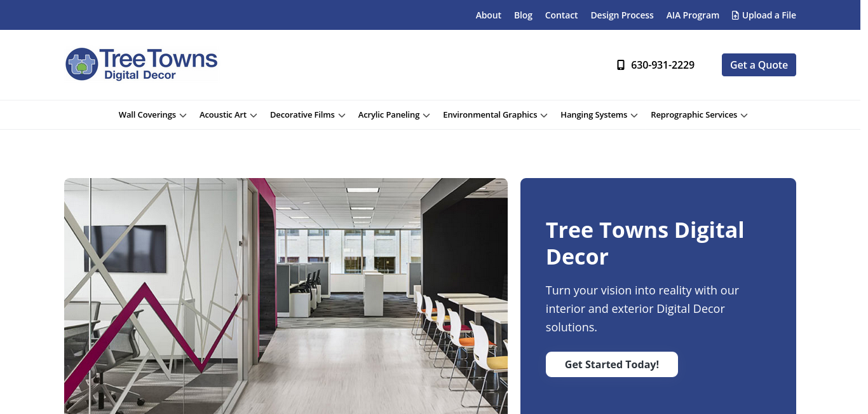
Task: Open the Contact link
Action: point(561,15)
